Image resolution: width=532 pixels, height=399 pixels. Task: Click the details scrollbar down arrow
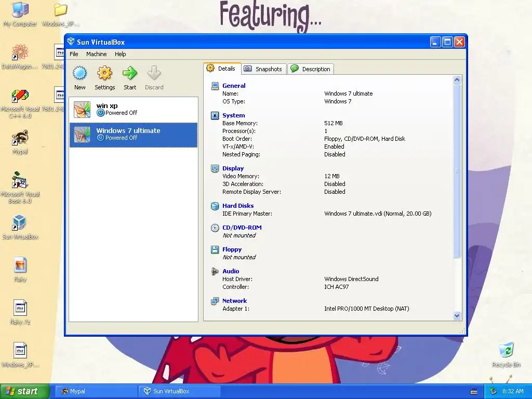point(457,315)
